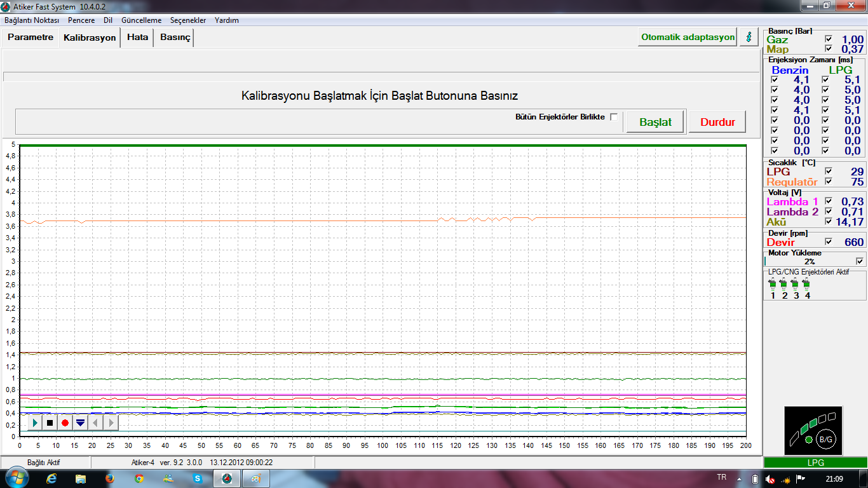Click the green LPG fuel status bar

[x=815, y=463]
